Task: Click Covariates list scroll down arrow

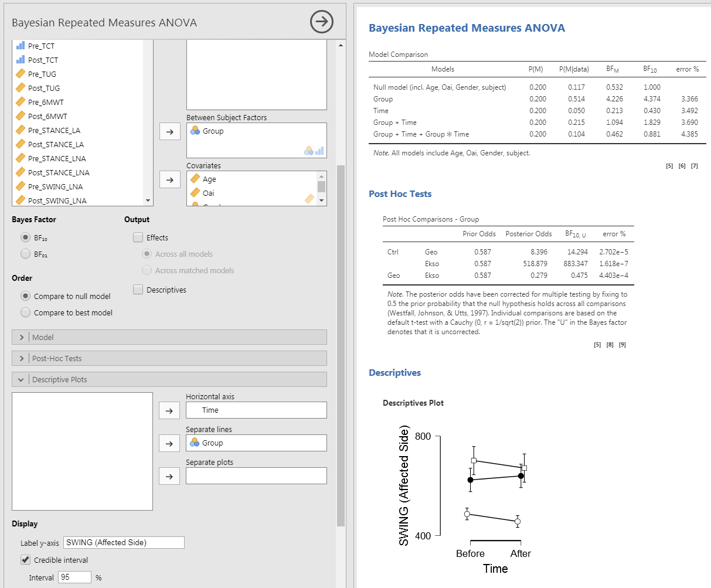Action: coord(321,200)
